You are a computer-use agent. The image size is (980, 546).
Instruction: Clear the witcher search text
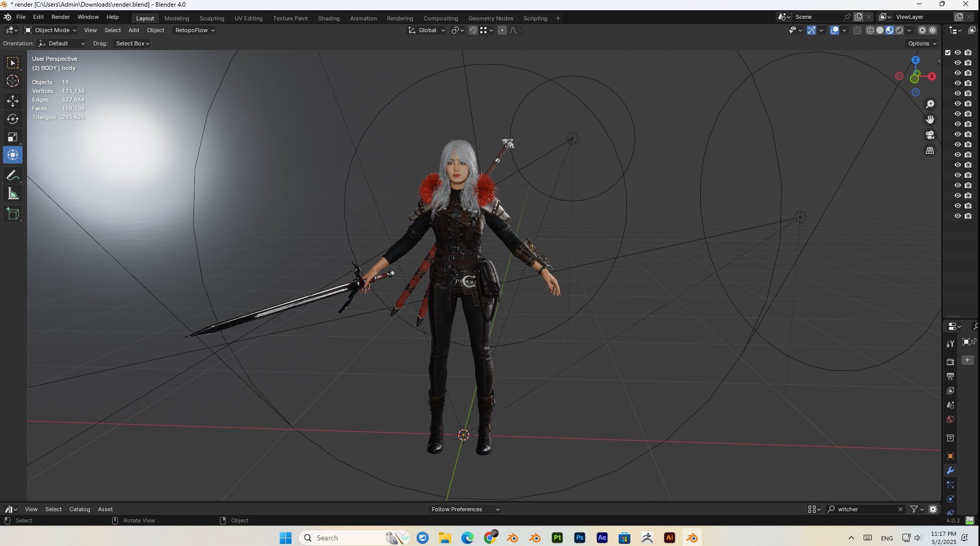coord(900,509)
